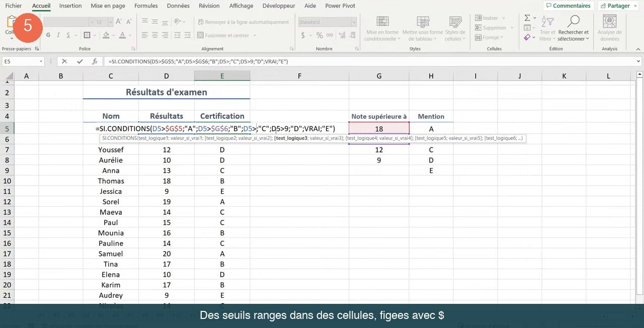Image resolution: width=644 pixels, height=328 pixels.
Task: Click the accounting currency $ icon
Action: pyautogui.click(x=303, y=35)
